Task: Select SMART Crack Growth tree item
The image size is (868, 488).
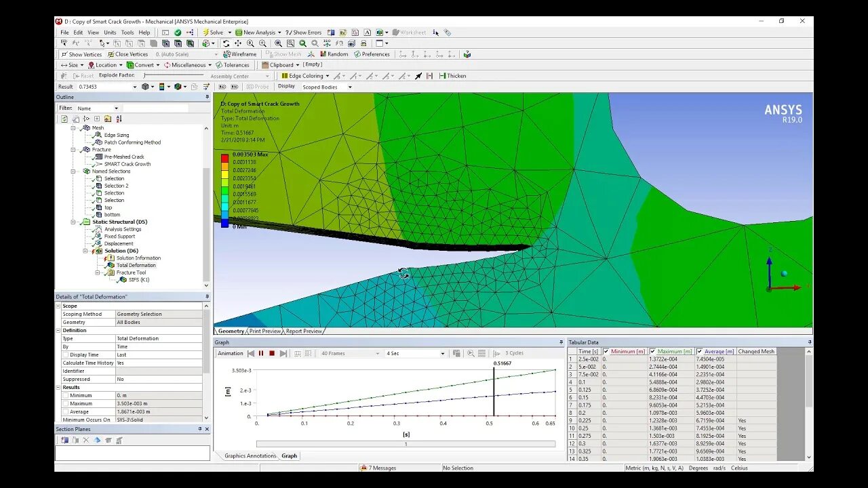Action: click(x=127, y=164)
